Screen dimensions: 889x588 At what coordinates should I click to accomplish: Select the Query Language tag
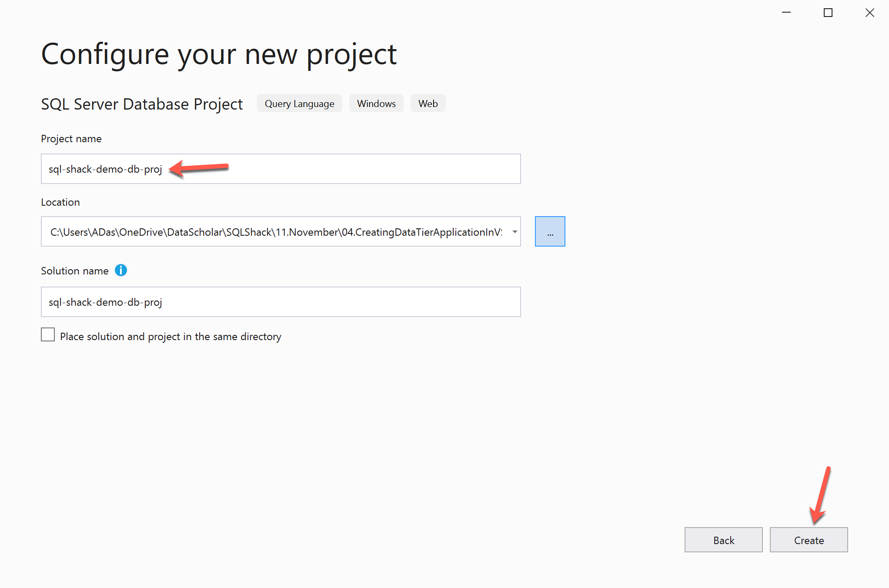coord(299,104)
